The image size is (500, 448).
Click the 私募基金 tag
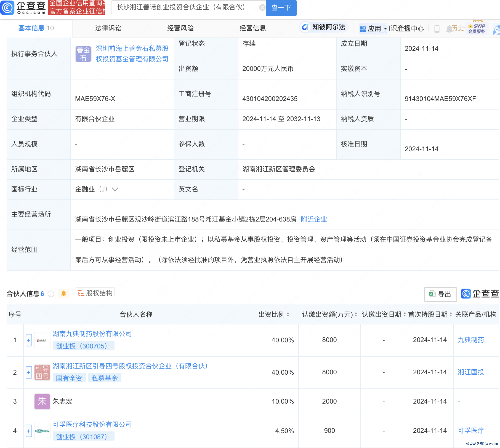[105, 378]
